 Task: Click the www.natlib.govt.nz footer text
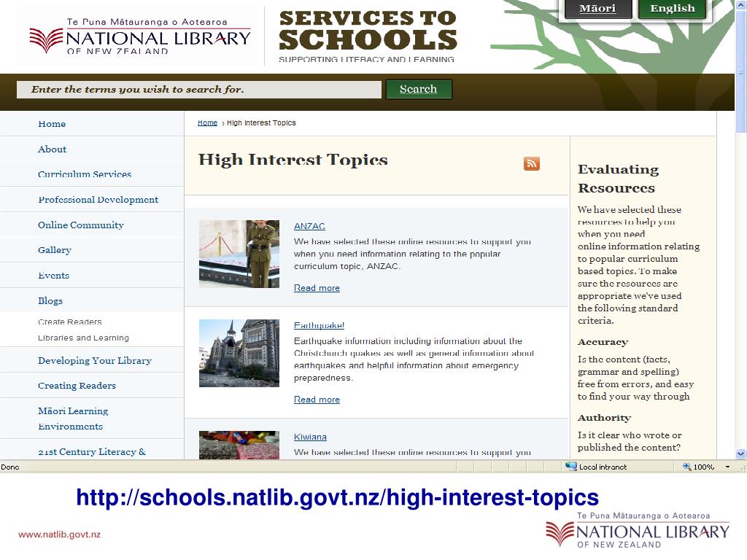60,534
